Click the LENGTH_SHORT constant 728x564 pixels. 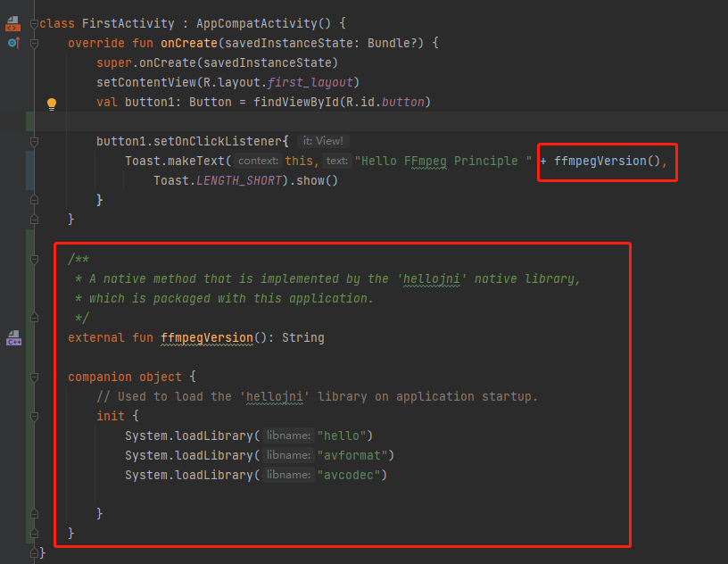[x=238, y=180]
